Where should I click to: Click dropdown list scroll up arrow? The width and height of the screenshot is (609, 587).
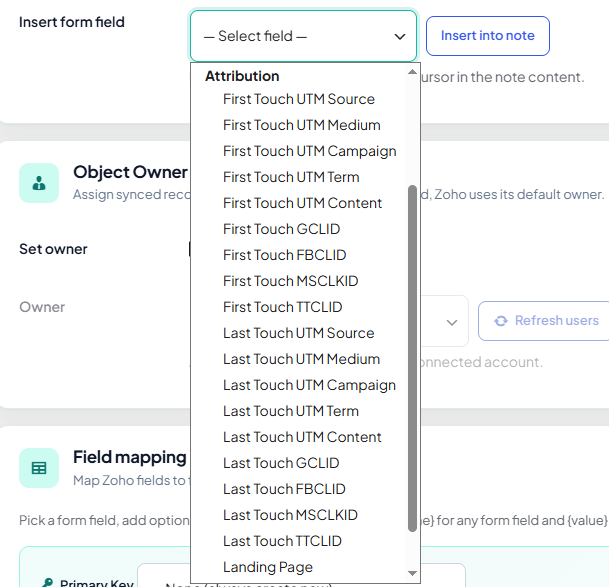click(412, 72)
